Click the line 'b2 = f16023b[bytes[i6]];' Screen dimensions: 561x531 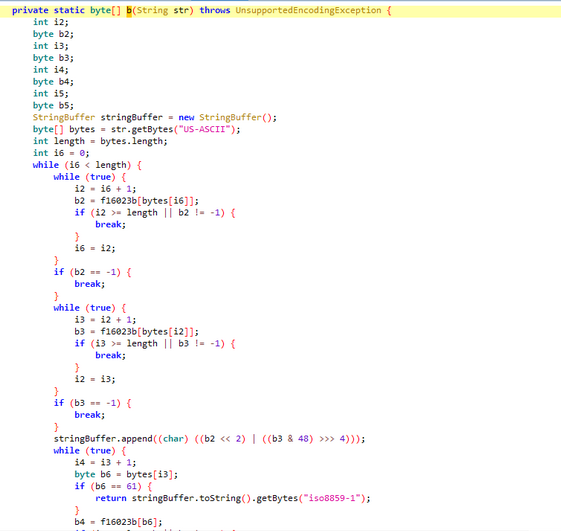coord(136,201)
